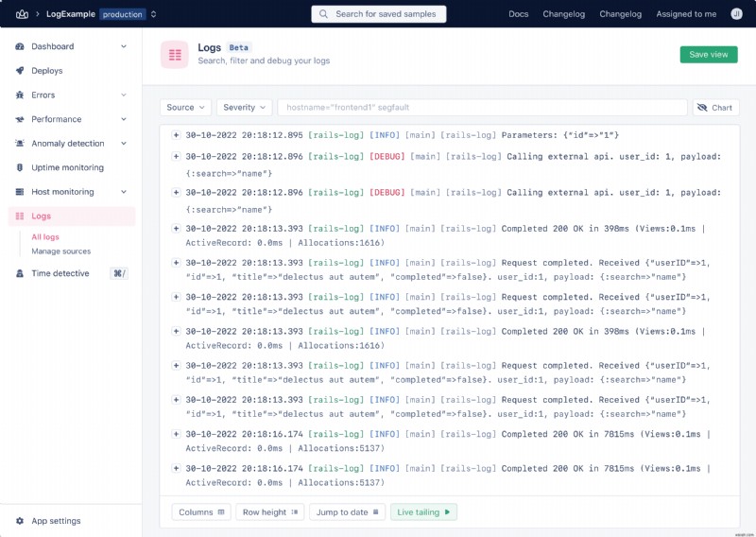Click the Jump to date button

point(347,511)
